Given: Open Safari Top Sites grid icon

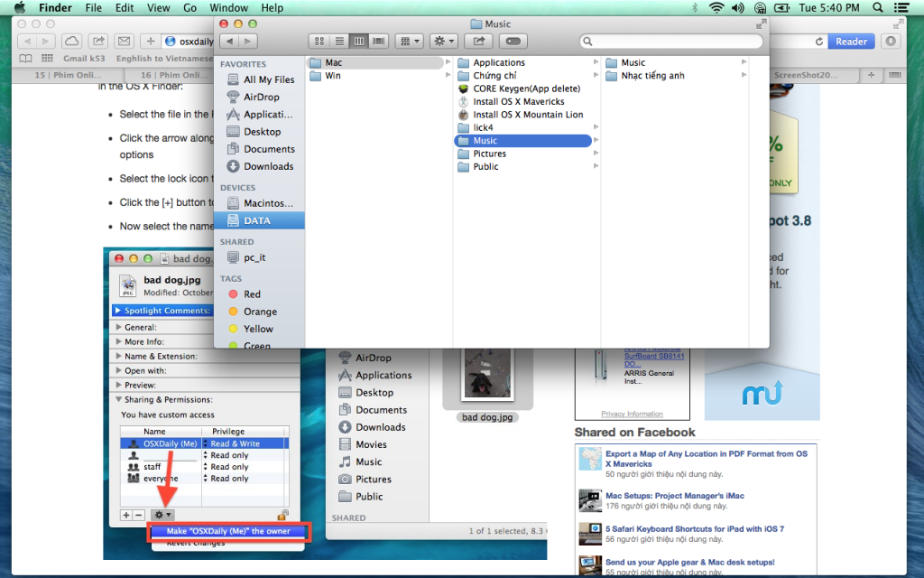Looking at the screenshot, I should 47,58.
